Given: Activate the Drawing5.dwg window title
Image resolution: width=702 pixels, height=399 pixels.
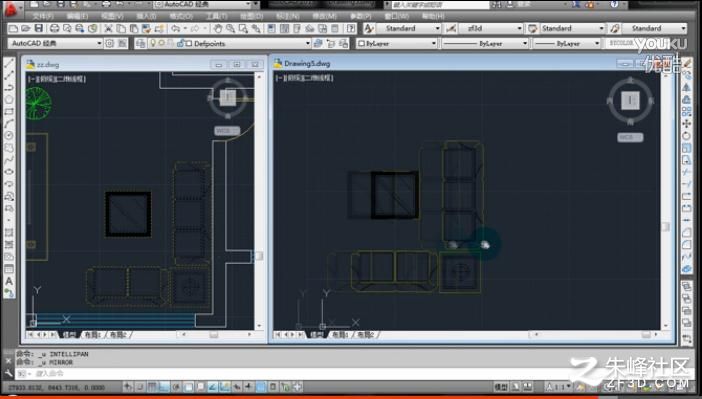Looking at the screenshot, I should [307, 64].
